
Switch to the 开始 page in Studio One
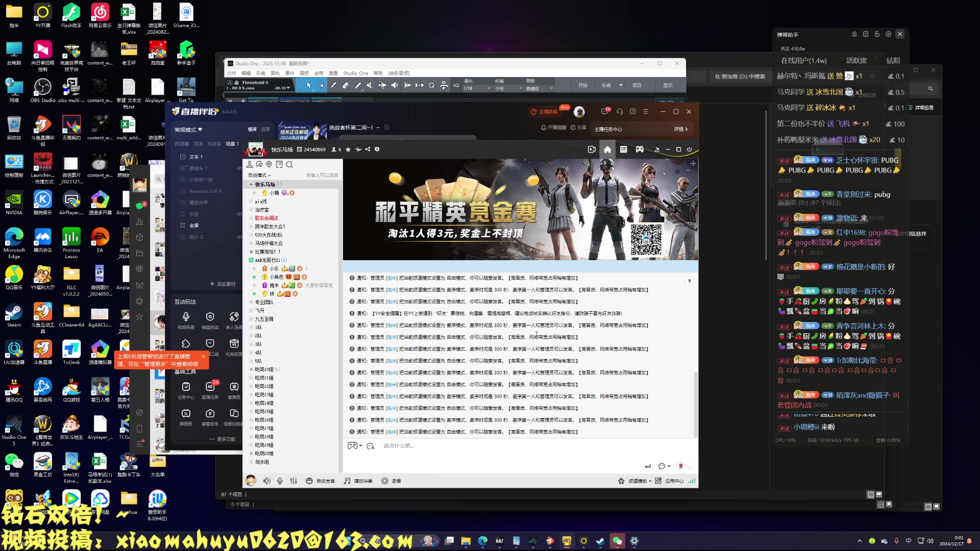coord(583,85)
